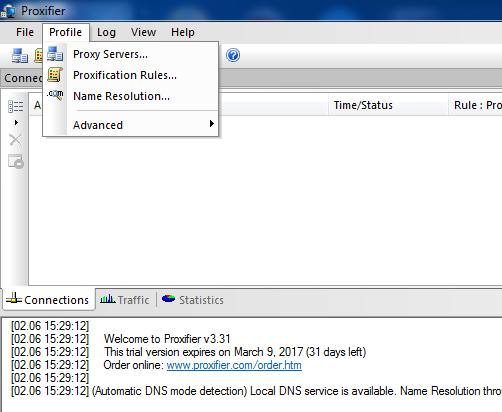Open the Log menu
Image resolution: width=502 pixels, height=412 pixels.
[x=106, y=32]
